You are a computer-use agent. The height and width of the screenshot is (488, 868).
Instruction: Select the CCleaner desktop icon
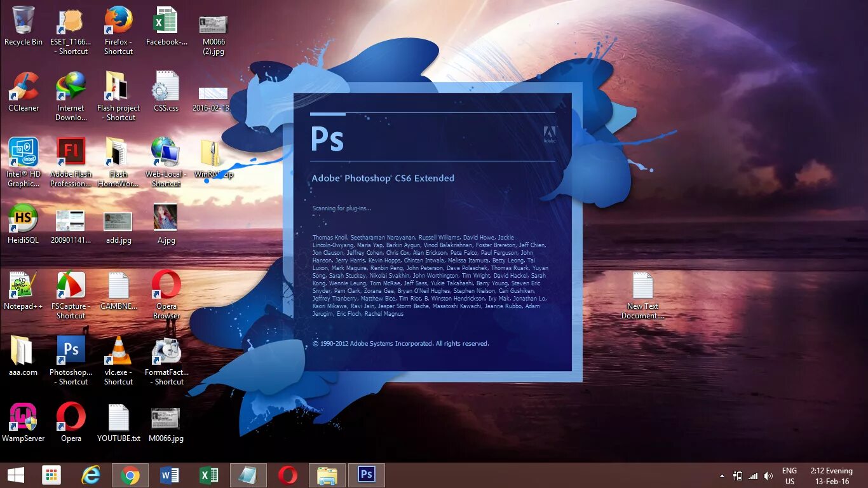tap(24, 86)
